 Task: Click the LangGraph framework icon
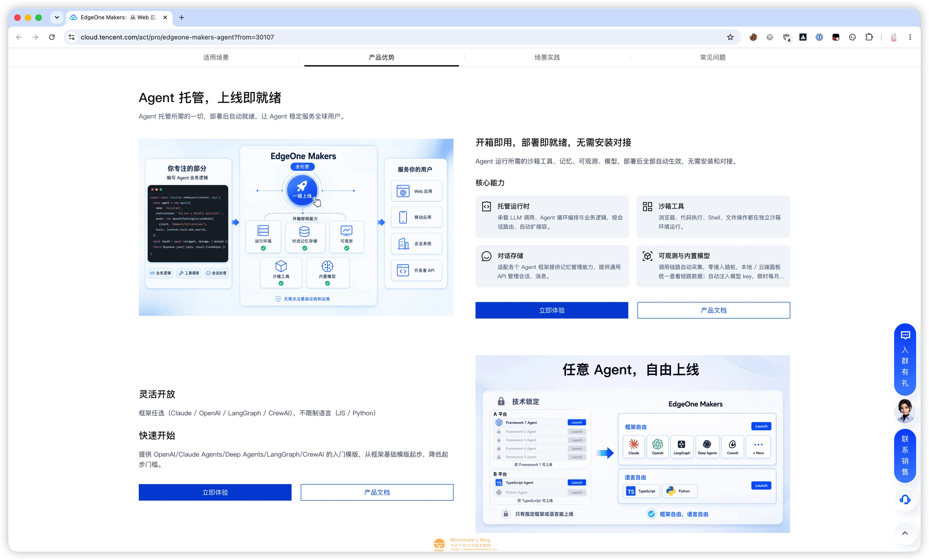(682, 446)
